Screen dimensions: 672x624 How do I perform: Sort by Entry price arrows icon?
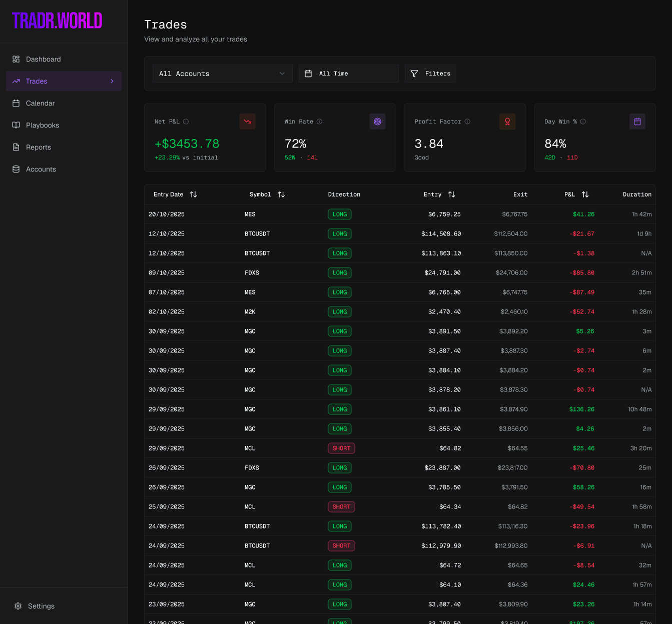[x=452, y=194]
